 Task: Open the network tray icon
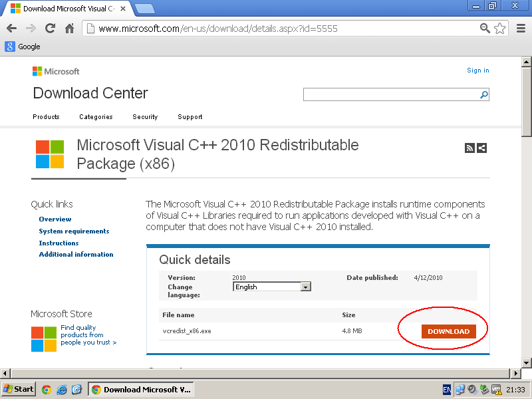point(460,390)
